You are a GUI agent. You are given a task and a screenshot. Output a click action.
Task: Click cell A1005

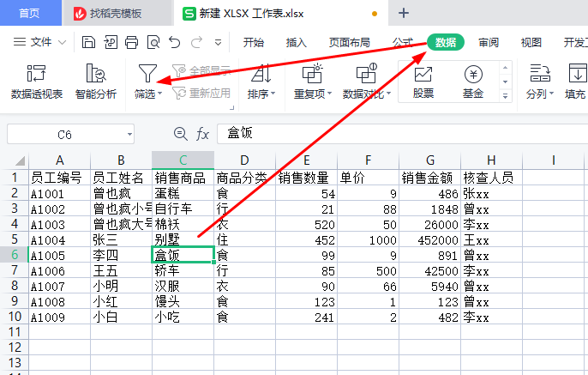click(x=60, y=255)
